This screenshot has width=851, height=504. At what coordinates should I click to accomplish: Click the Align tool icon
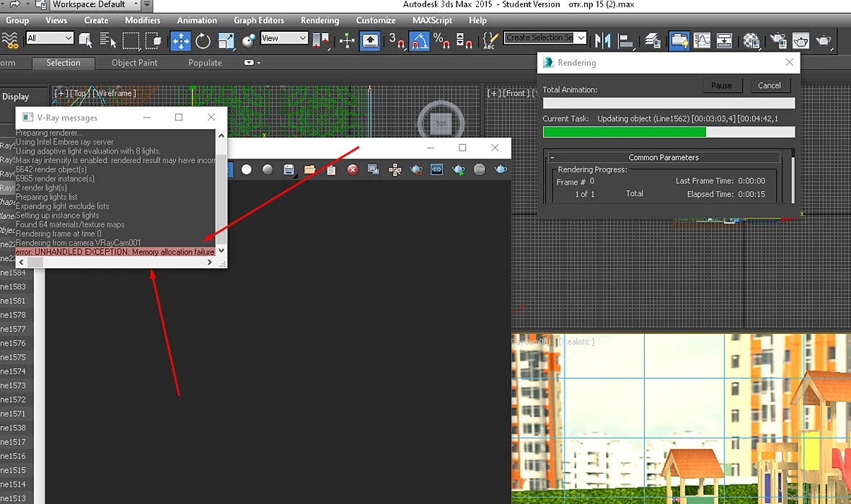click(x=626, y=40)
